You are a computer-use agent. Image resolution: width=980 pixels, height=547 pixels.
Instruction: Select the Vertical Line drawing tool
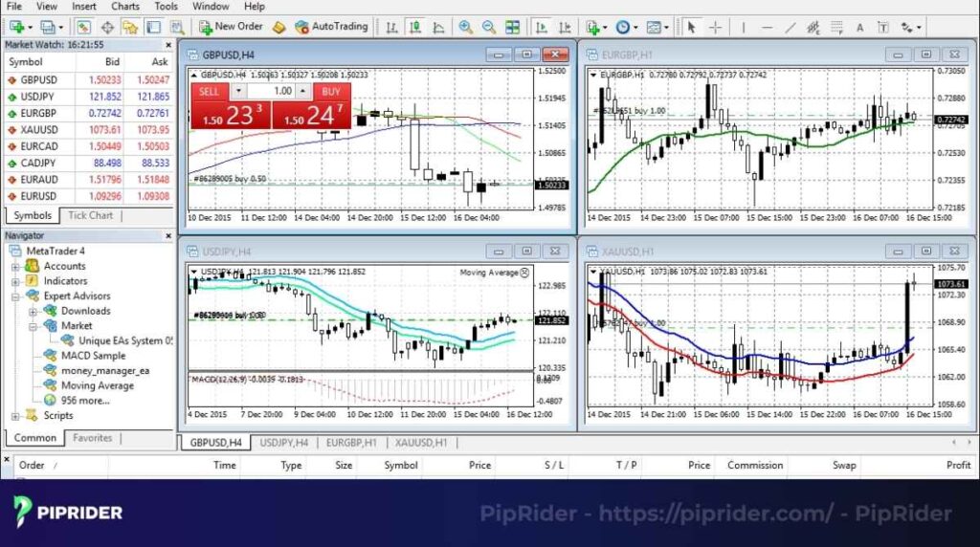tap(743, 27)
